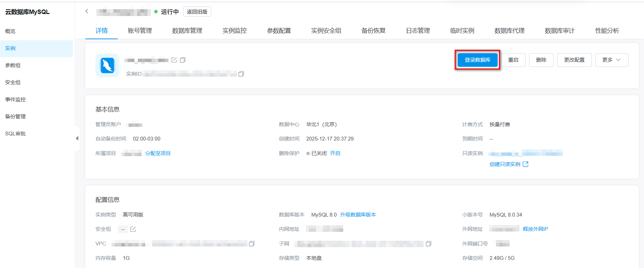Screen dimensions: 644x268
Task: Open the 创建只读实例 link
Action: 505,164
